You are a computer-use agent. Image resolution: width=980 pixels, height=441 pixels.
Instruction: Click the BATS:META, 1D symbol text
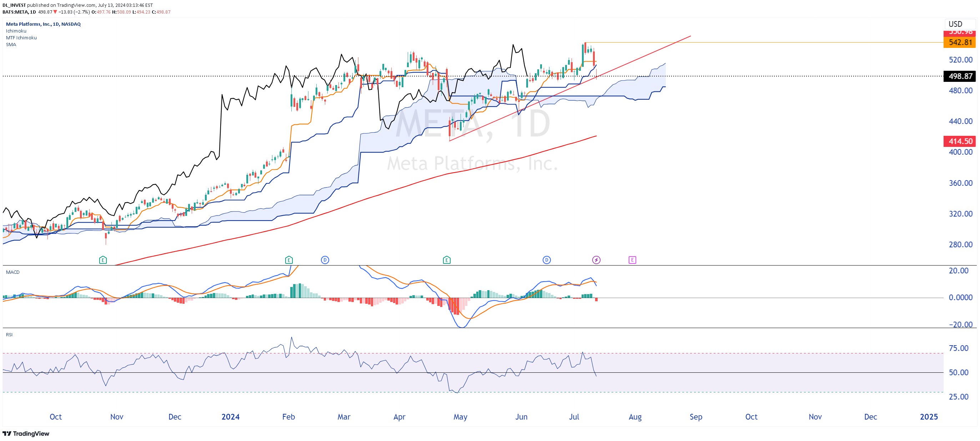coord(19,12)
